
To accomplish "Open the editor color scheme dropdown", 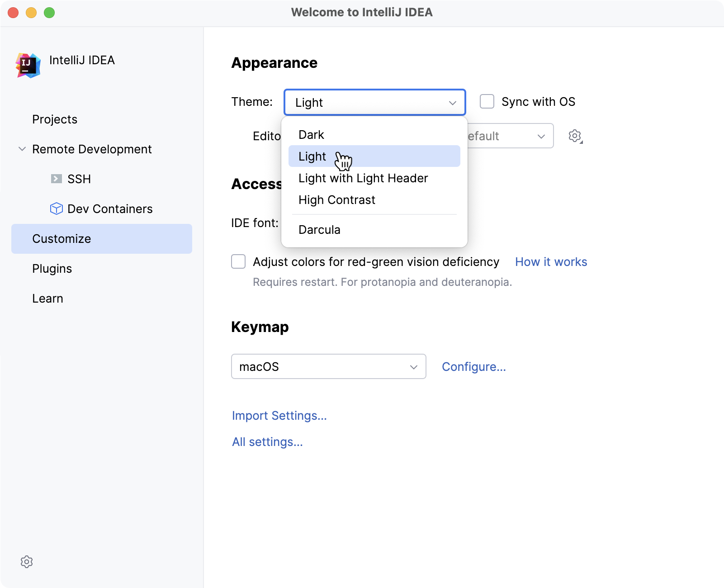I will tap(510, 136).
